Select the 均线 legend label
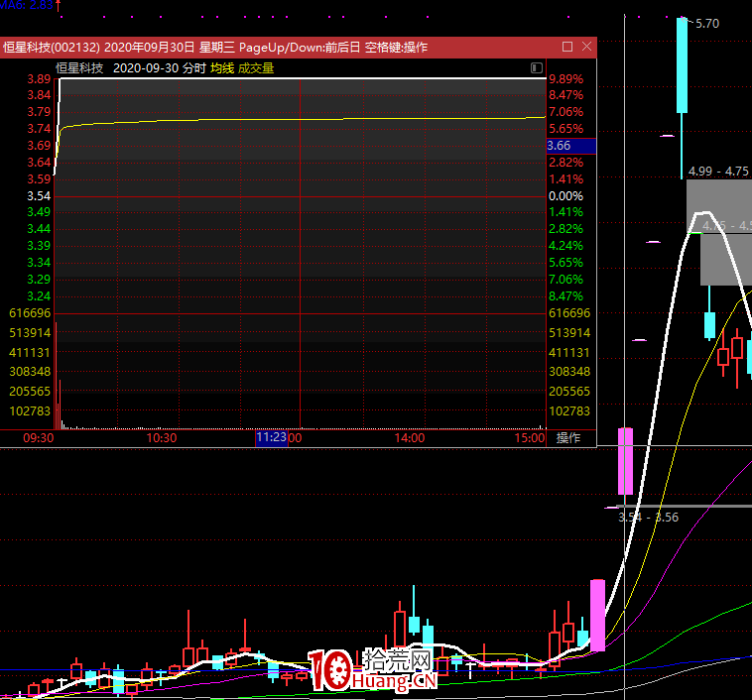 coord(221,68)
